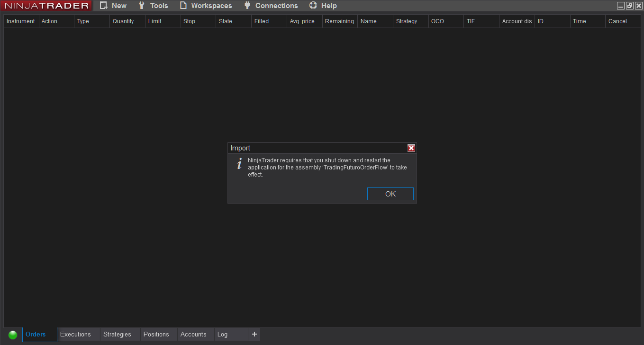Sort by Filled column header
This screenshot has width=644, height=345.
pyautogui.click(x=269, y=21)
